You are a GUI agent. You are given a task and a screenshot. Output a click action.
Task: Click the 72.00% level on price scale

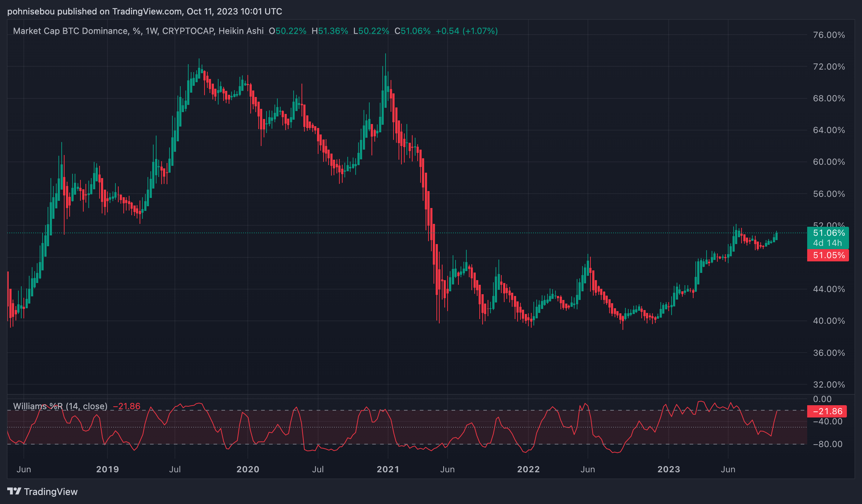829,67
